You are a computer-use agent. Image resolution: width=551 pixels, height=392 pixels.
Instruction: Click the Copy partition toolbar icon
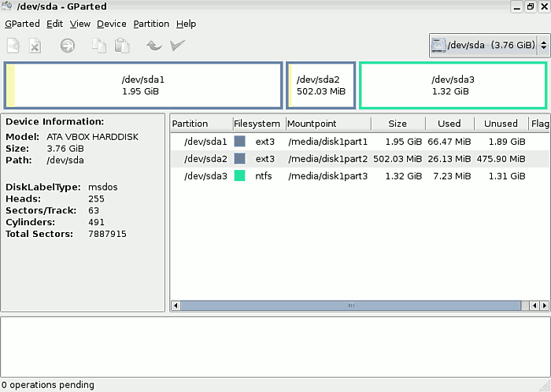98,46
